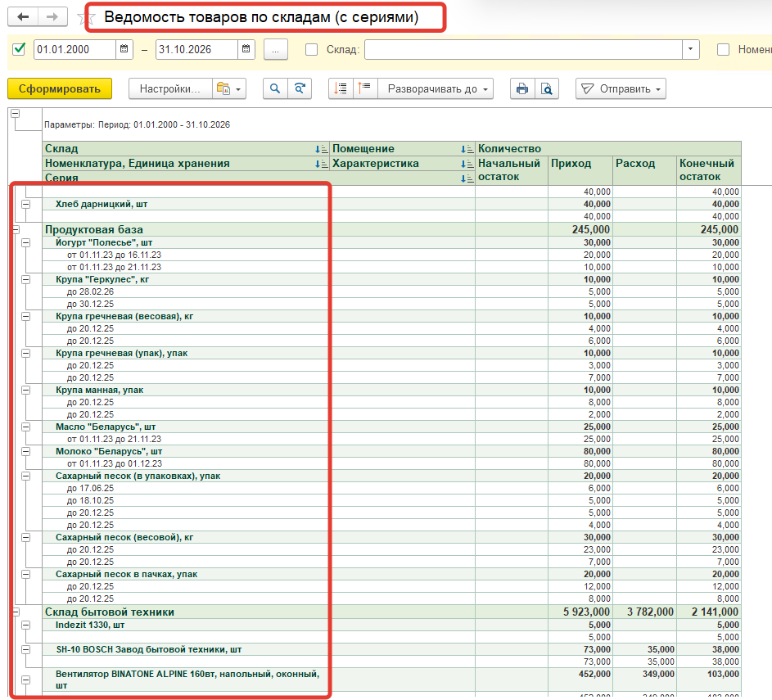Collapse the Склад бытовой техники group
Image resolution: width=772 pixels, height=700 pixels.
[16, 612]
